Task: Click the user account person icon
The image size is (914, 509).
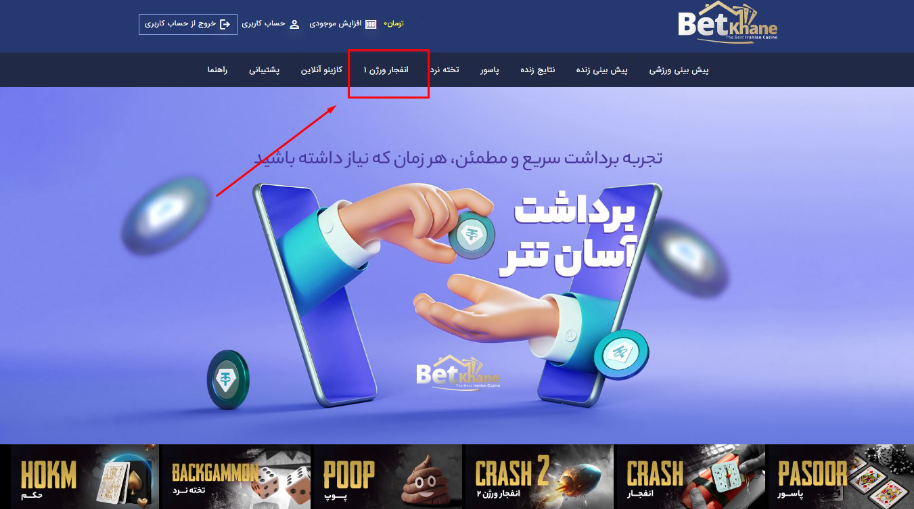Action: (x=294, y=24)
